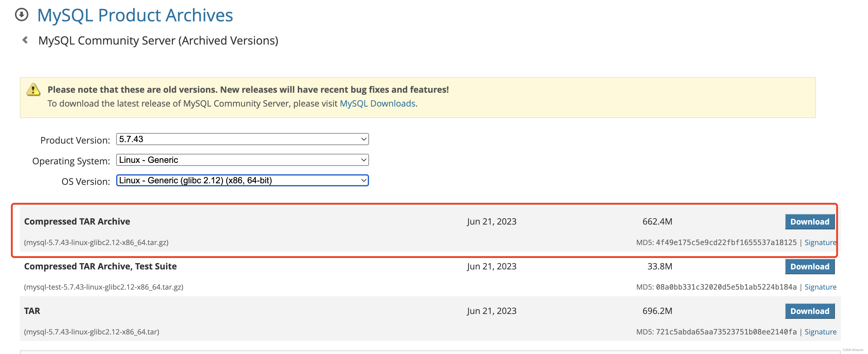Click the Compressed TAR Archive title
868x354 pixels.
77,221
